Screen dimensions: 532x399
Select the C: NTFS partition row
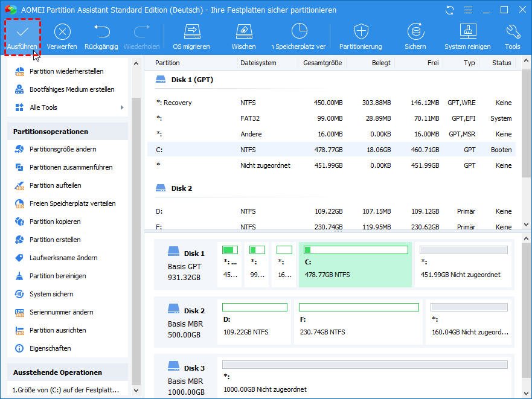pyautogui.click(x=331, y=150)
